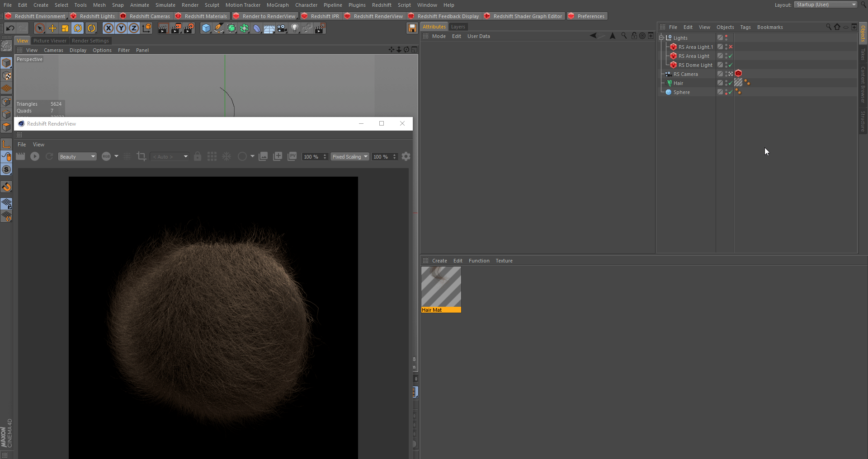The height and width of the screenshot is (459, 868).
Task: Open RenderView settings gear
Action: coord(406,156)
